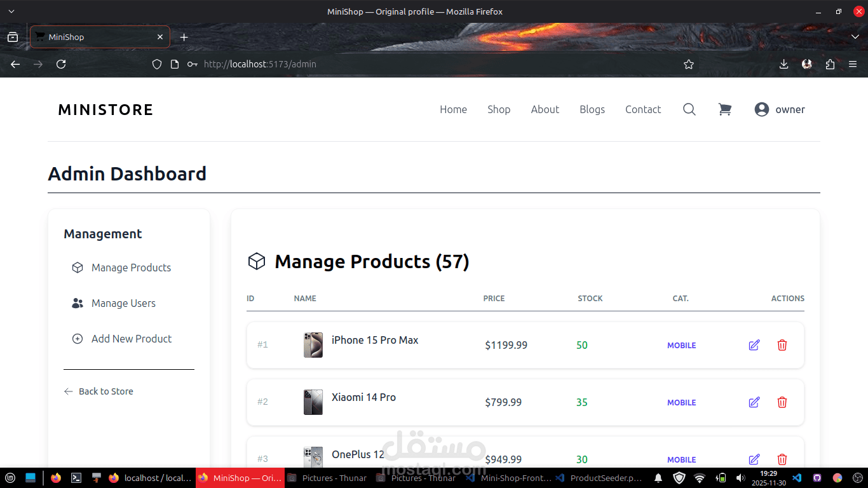This screenshot has height=488, width=868.
Task: Click the NAME column header
Action: pos(305,299)
